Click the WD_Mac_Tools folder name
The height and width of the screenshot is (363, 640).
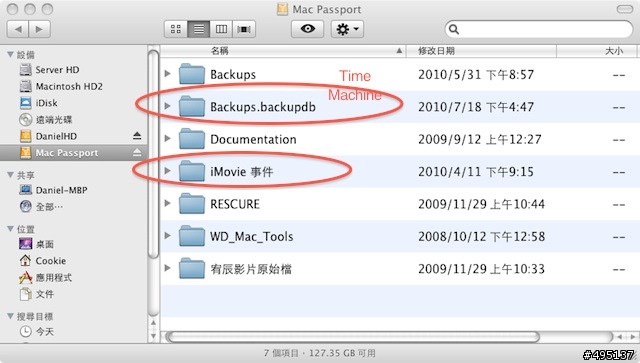[251, 237]
